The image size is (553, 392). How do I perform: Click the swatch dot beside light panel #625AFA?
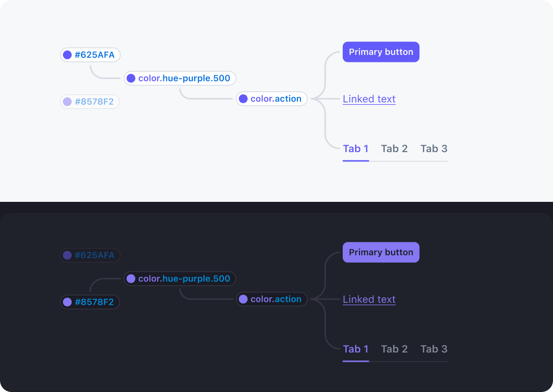[x=67, y=55]
